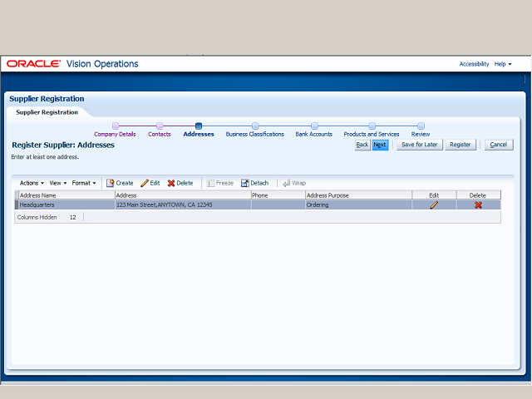Image resolution: width=532 pixels, height=399 pixels.
Task: Go to the Bank Accounts step
Action: 314,135
